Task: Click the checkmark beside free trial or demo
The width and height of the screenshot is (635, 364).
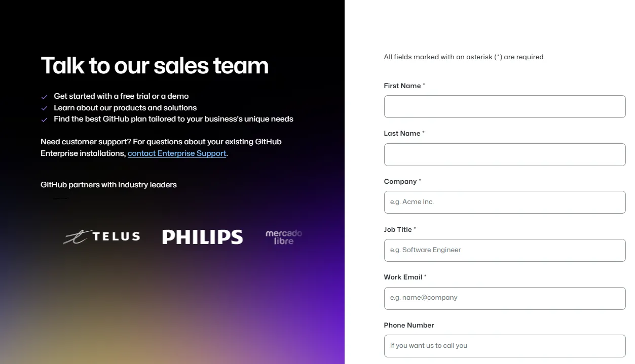Action: pos(45,97)
